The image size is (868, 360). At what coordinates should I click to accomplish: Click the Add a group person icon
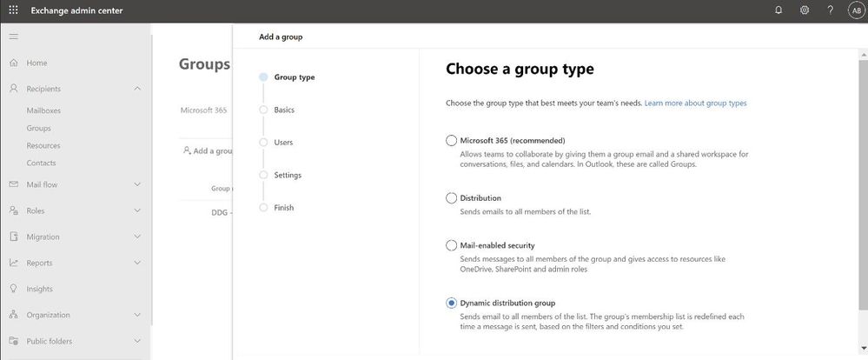[x=187, y=150]
